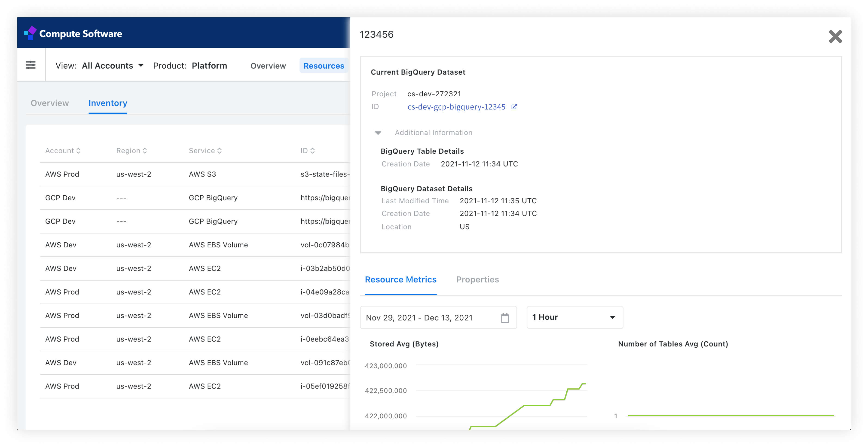Open the All Accounts view dropdown
Screen dimensions: 868x447
pos(113,66)
